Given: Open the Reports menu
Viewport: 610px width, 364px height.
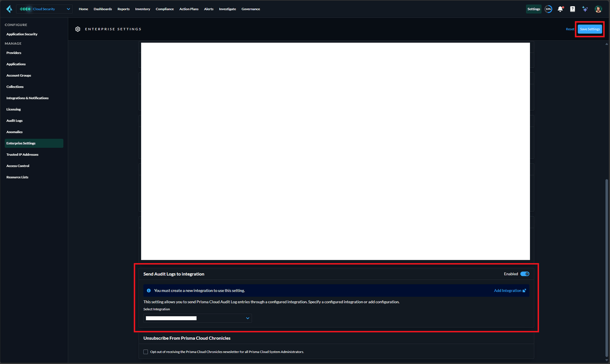Looking at the screenshot, I should point(123,9).
